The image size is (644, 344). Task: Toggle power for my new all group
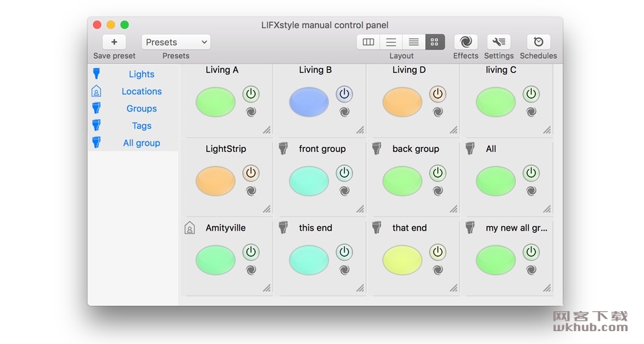pyautogui.click(x=531, y=252)
